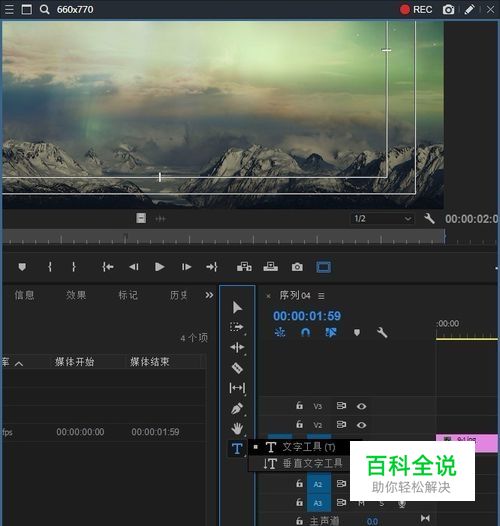Show more panel tabs chevron
The height and width of the screenshot is (526, 500).
[209, 295]
